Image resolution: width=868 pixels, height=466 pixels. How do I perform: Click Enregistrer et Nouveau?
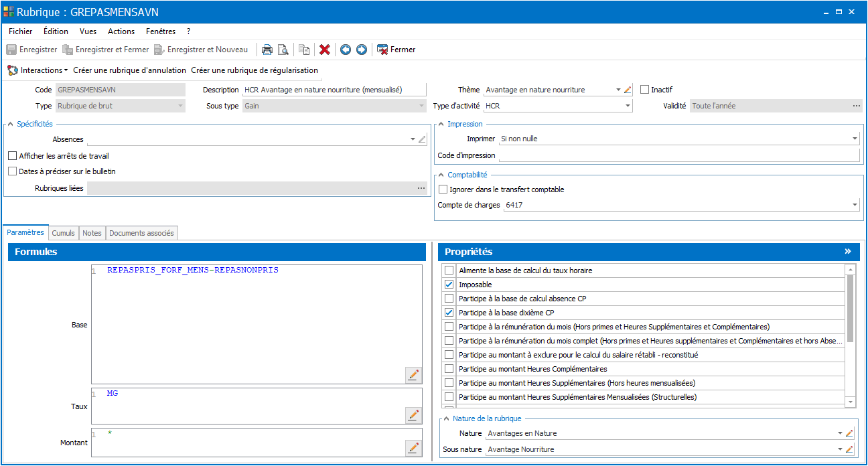pyautogui.click(x=201, y=50)
